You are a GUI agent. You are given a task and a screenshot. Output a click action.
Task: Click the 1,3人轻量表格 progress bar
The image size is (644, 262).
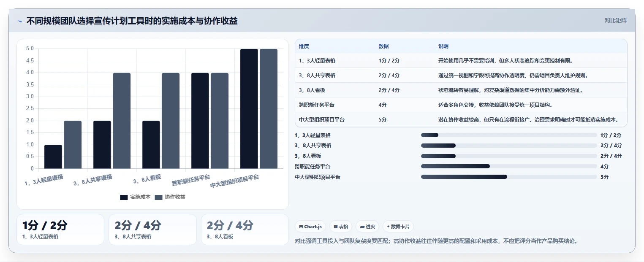509,135
